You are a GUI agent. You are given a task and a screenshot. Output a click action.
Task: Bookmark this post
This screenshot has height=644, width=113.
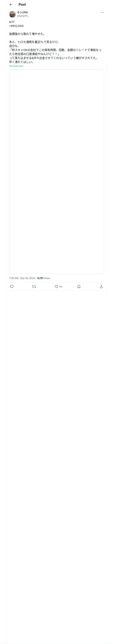79,287
